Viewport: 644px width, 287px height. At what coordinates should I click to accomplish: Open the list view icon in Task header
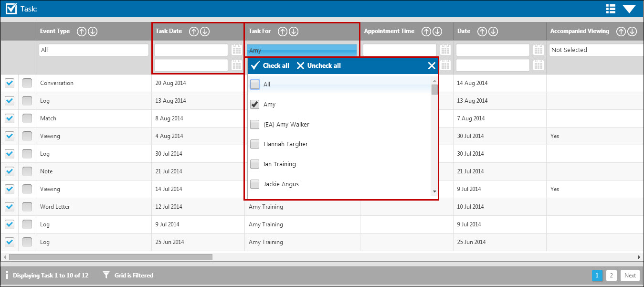click(x=611, y=9)
